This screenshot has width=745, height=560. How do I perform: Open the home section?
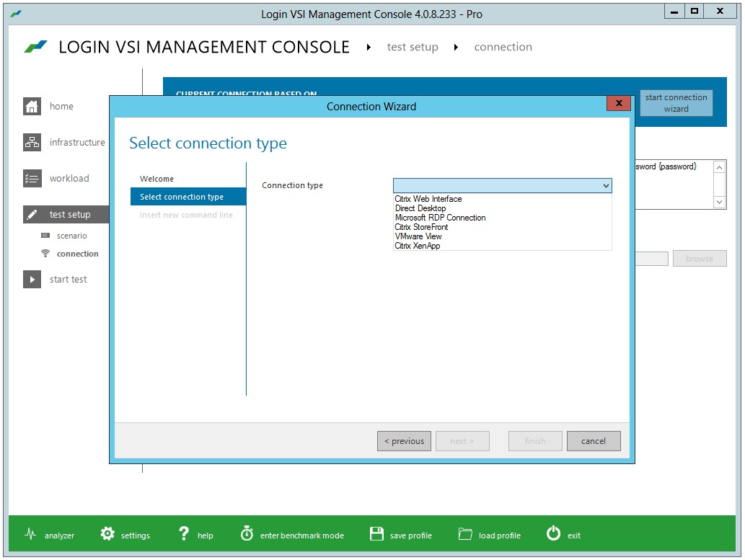[61, 107]
